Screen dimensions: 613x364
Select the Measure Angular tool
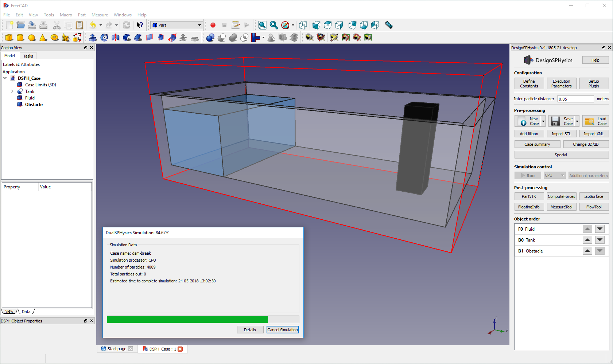click(321, 38)
